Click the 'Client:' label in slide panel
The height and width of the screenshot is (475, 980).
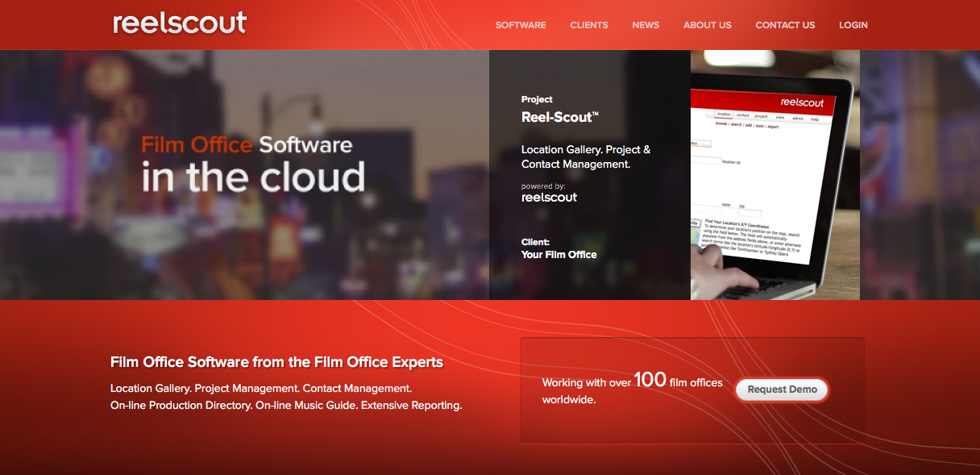tap(535, 242)
